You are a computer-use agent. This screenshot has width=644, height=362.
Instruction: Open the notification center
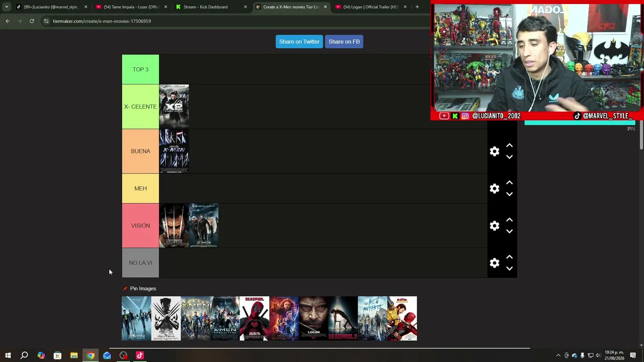pyautogui.click(x=633, y=355)
